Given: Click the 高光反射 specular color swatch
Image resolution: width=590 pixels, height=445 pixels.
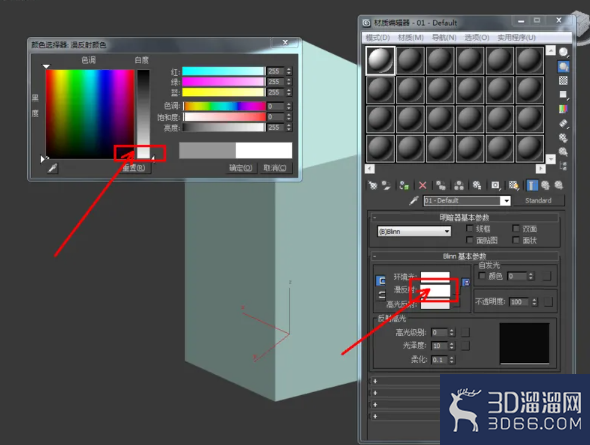Looking at the screenshot, I should [x=435, y=305].
